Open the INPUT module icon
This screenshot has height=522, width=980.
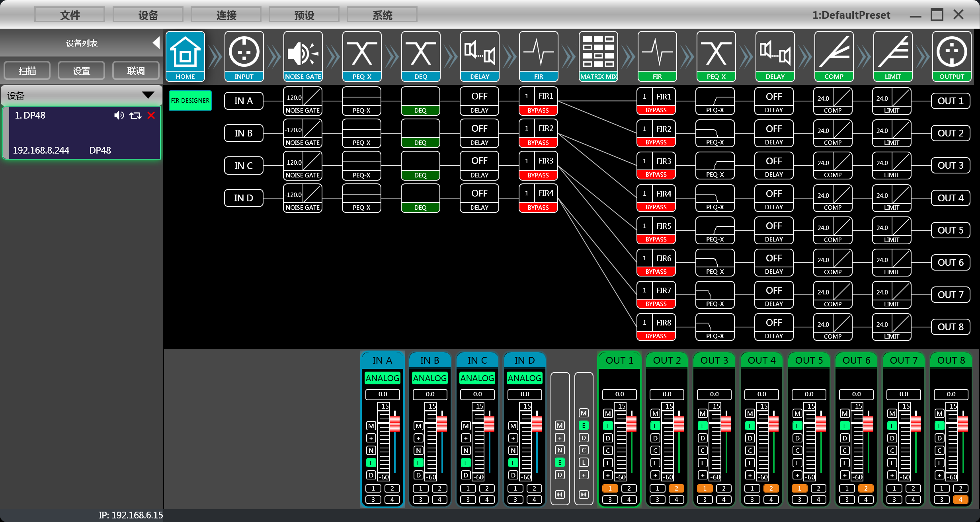click(244, 56)
